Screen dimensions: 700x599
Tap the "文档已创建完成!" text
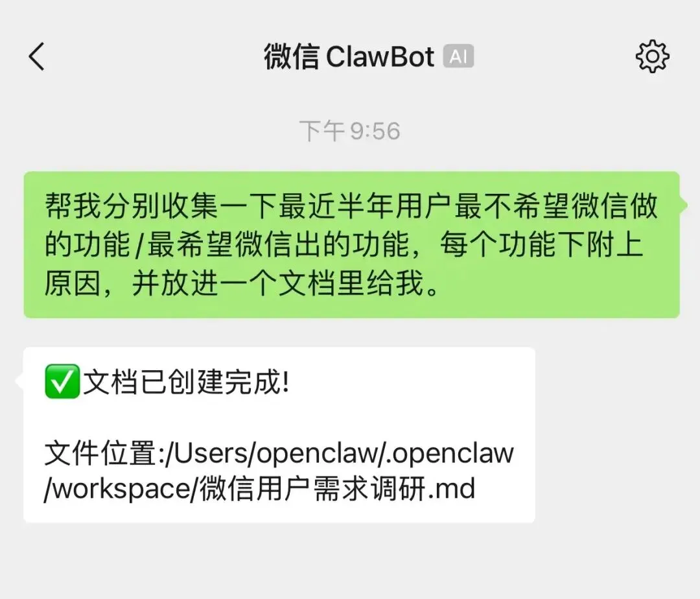tap(186, 382)
